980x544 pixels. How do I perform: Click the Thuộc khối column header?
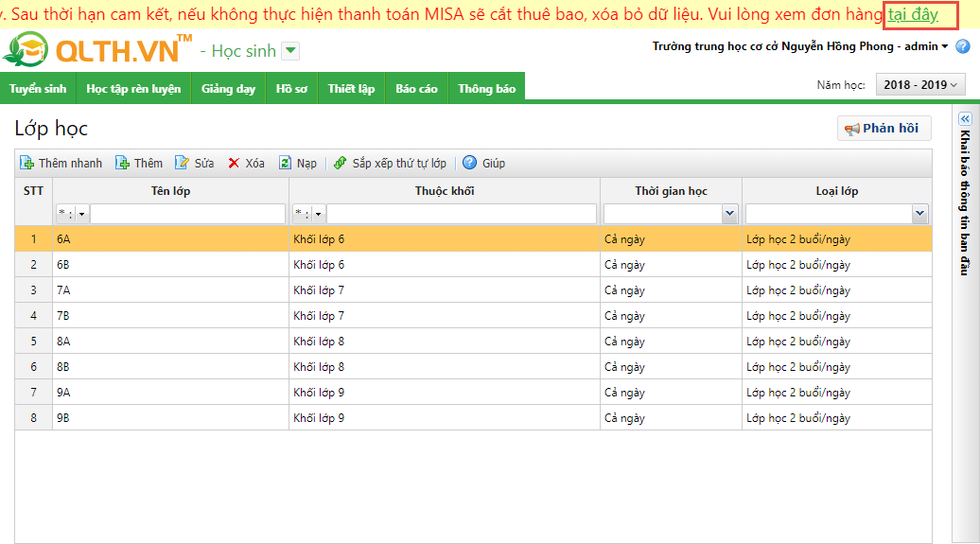(x=445, y=191)
